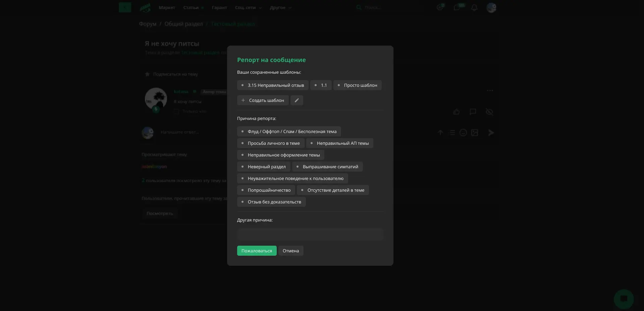Click the crossed-eye hide post icon
The width and height of the screenshot is (644, 311).
point(489,112)
